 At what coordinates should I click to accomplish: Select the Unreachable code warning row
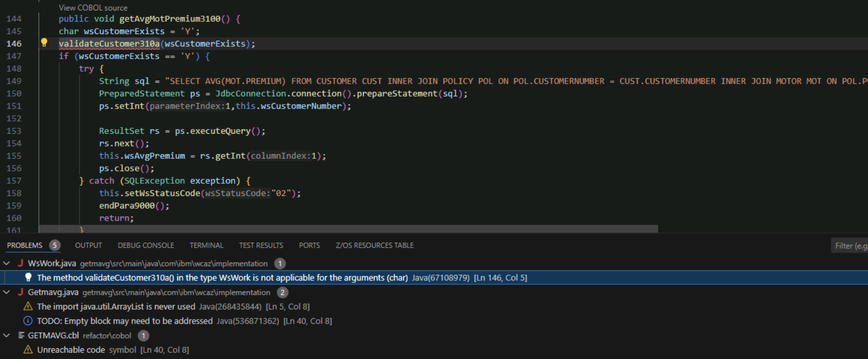(x=434, y=349)
